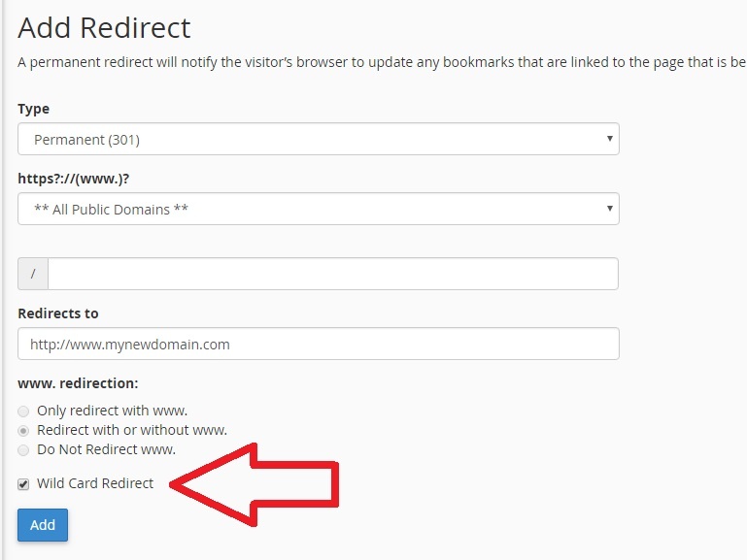Click the www. redirection: section label
This screenshot has height=560, width=747.
[x=78, y=383]
